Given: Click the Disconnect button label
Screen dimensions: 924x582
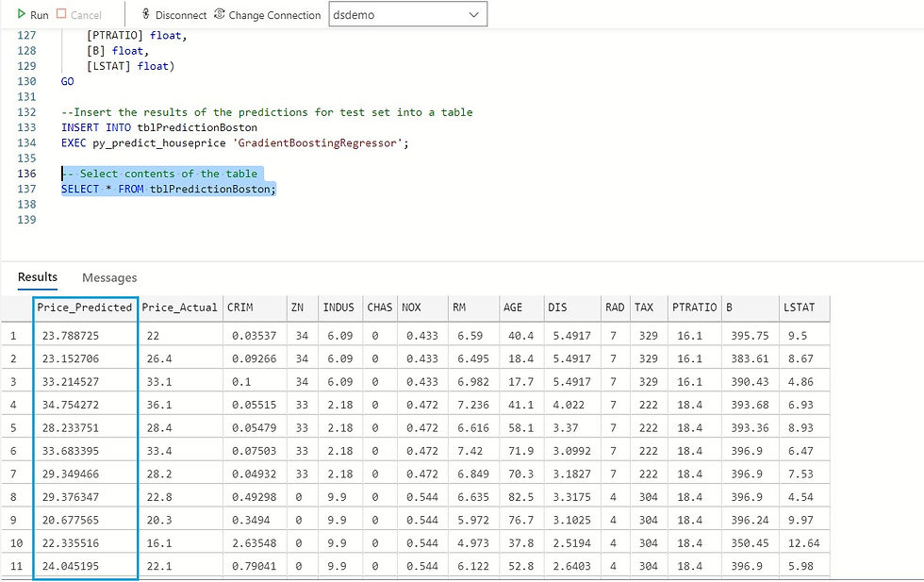Looking at the screenshot, I should [181, 15].
